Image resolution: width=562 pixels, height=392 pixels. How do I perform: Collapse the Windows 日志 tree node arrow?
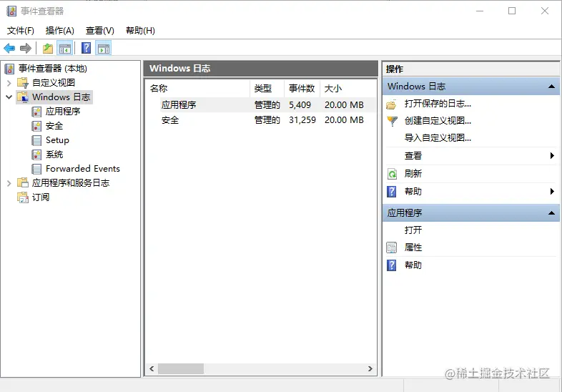(9, 97)
